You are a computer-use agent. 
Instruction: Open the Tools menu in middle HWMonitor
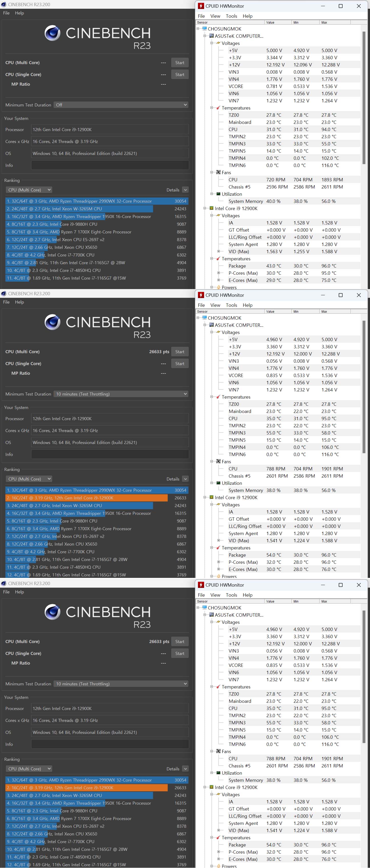coord(231,305)
